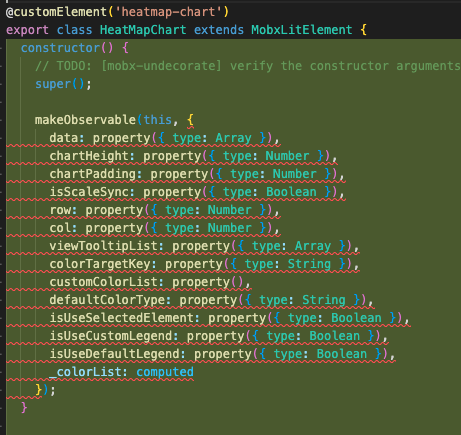Image resolution: width=461 pixels, height=435 pixels.
Task: Click the row property key
Action: point(60,210)
